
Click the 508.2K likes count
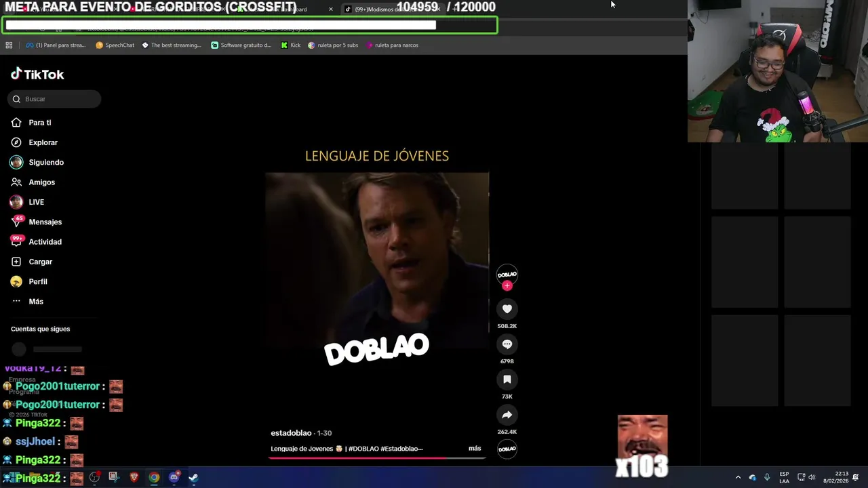coord(507,326)
